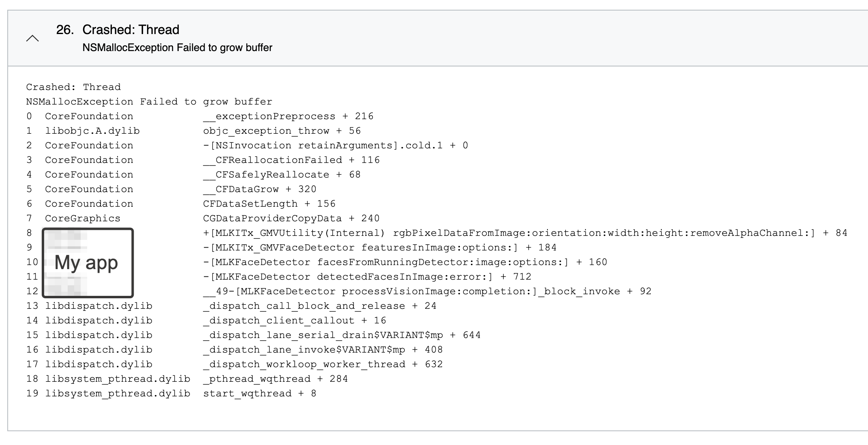Collapse the crash report section chevron
868x445 pixels.
click(x=32, y=38)
